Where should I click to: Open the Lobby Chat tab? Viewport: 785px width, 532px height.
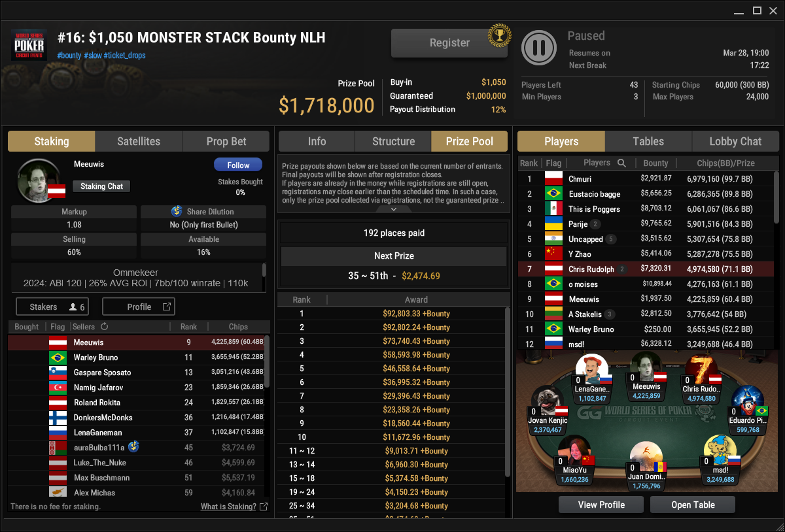pyautogui.click(x=735, y=141)
